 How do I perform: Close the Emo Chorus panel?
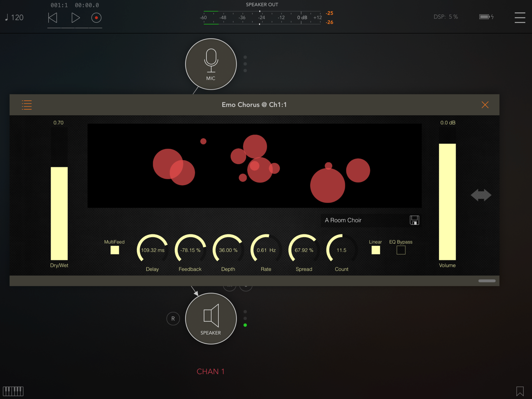485,105
